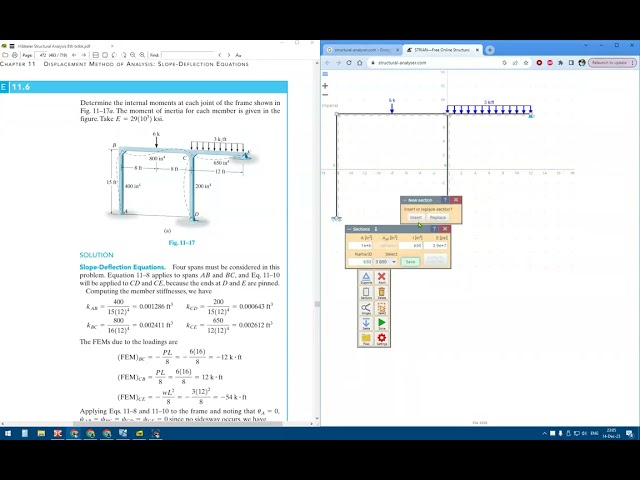Click Save in Sections panel
Image resolution: width=640 pixels, height=480 pixels.
pyautogui.click(x=410, y=262)
